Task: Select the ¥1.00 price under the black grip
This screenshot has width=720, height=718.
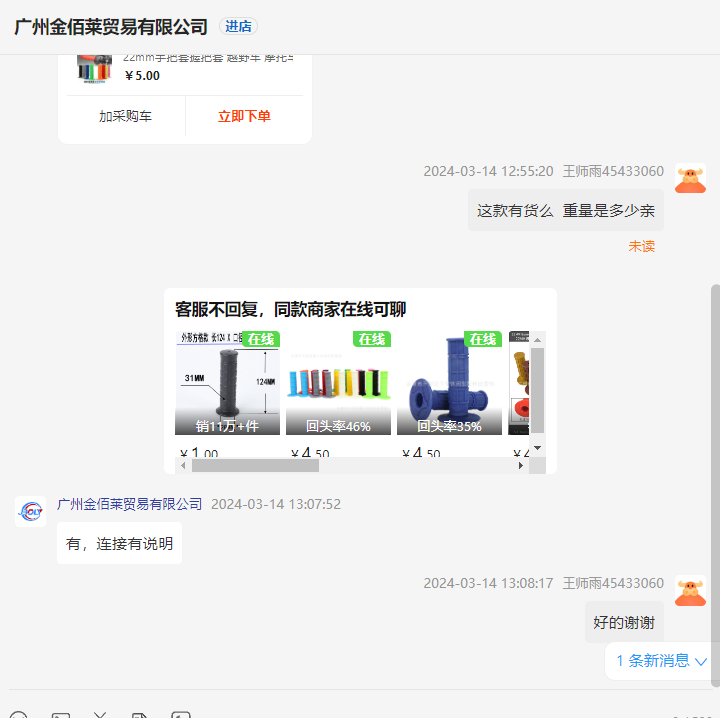Action: 199,453
